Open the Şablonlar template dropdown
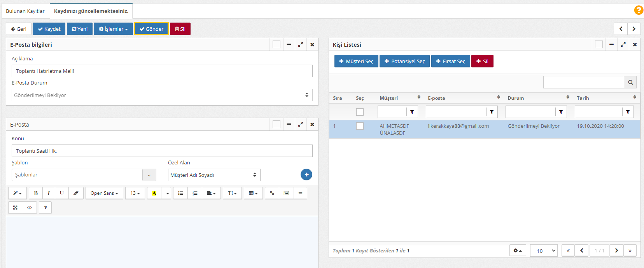 point(84,175)
